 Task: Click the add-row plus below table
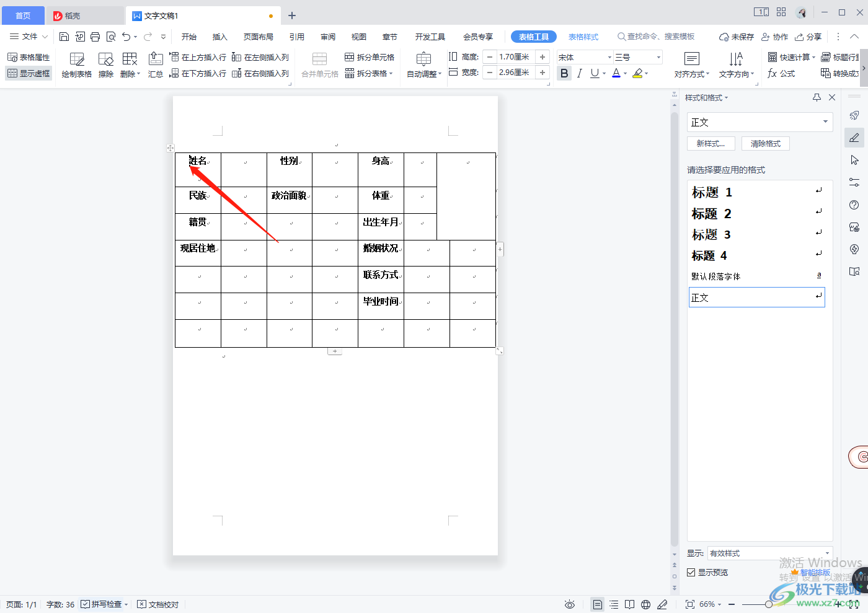pos(335,351)
